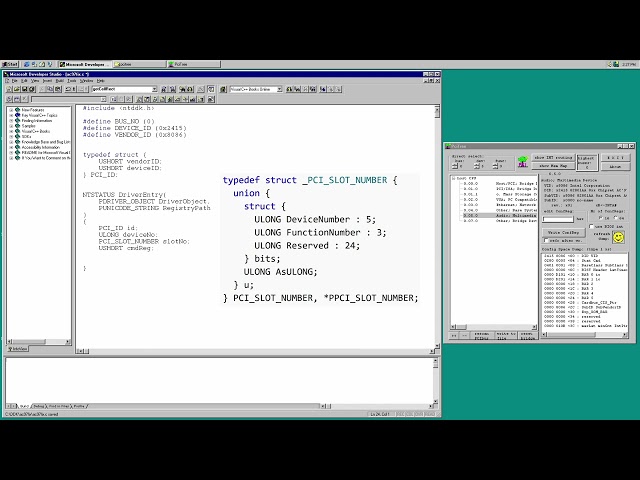Click the About button in PciTree
The height and width of the screenshot is (480, 640).
[x=615, y=167]
